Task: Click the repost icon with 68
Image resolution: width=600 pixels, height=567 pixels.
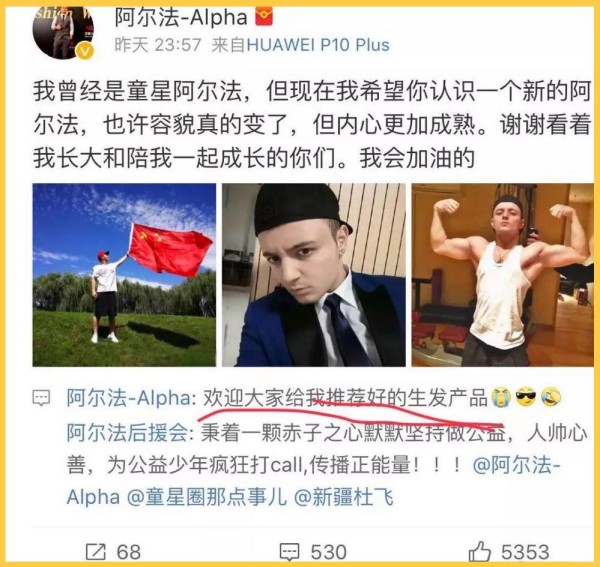Action: point(95,552)
